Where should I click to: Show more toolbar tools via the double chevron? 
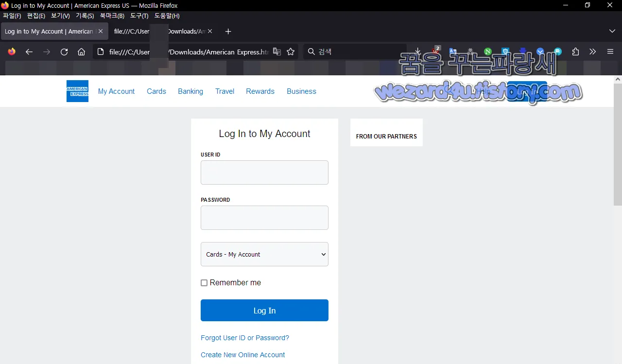click(x=592, y=52)
